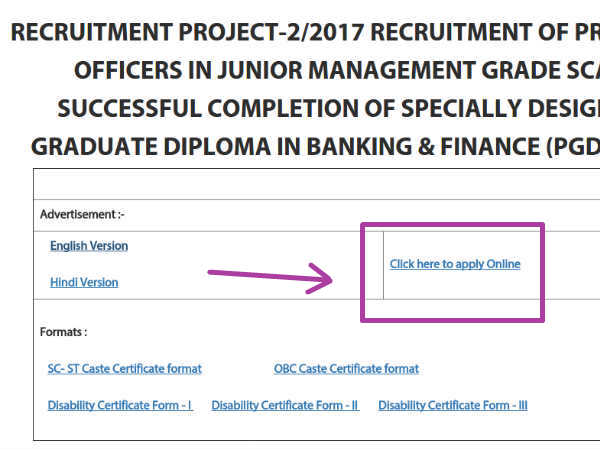Click the empty top row of table
Viewport: 600px width, 450px height.
click(317, 184)
